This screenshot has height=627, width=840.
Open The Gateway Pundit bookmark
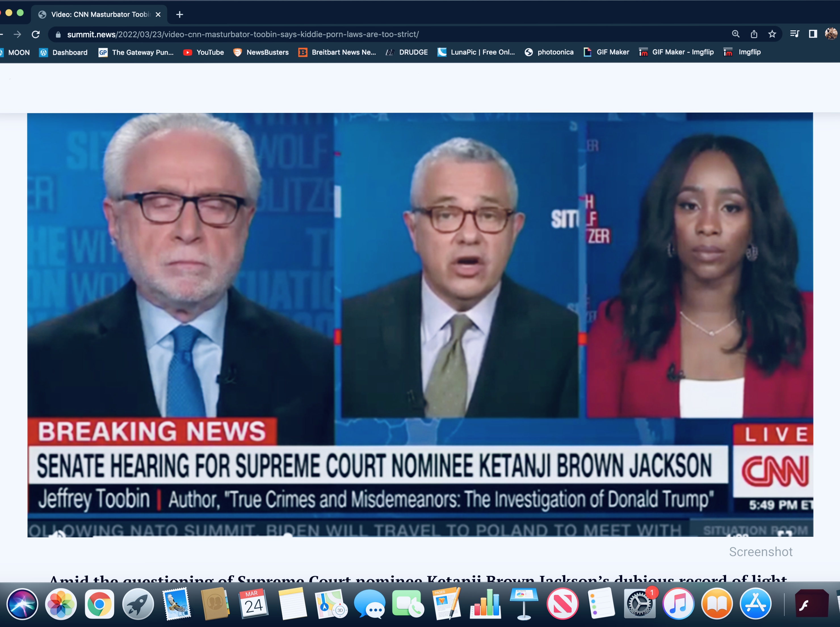(x=136, y=52)
